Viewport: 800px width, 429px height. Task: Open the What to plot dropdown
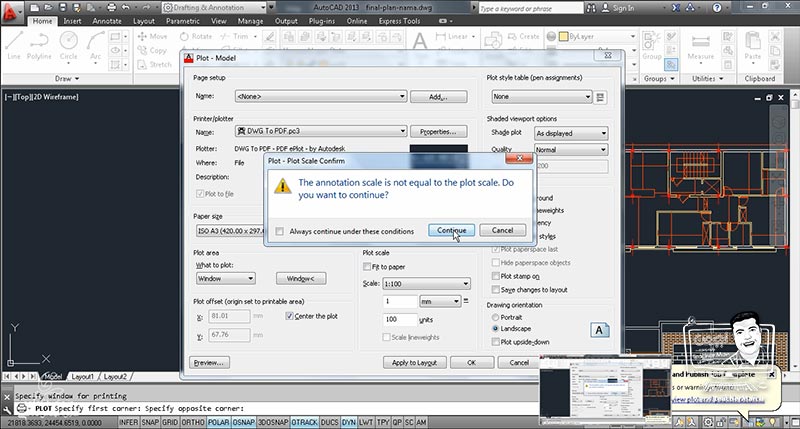(x=226, y=279)
